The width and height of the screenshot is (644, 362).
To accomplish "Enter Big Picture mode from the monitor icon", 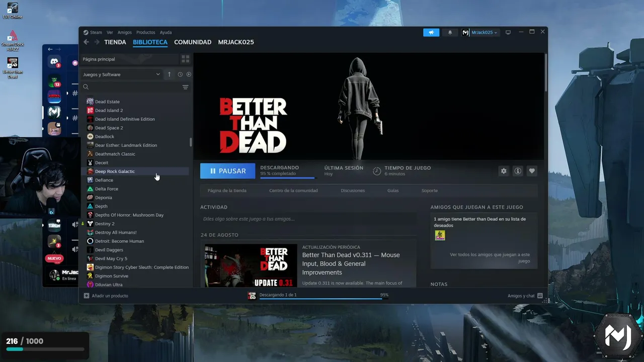I will pyautogui.click(x=508, y=32).
